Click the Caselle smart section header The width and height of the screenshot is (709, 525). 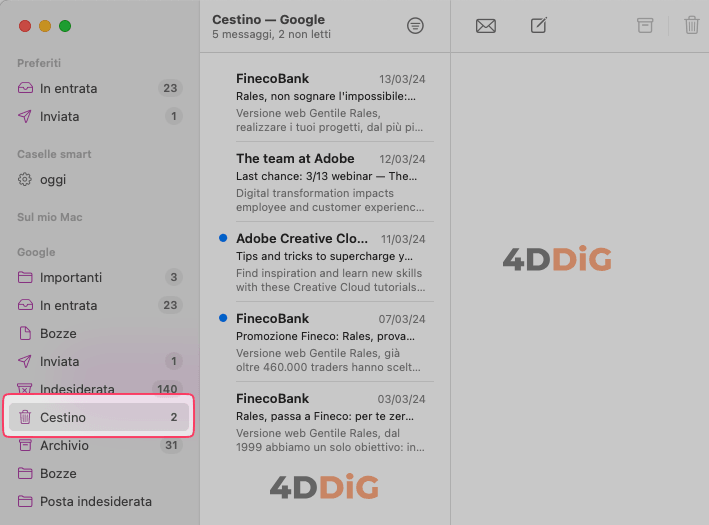(x=54, y=154)
